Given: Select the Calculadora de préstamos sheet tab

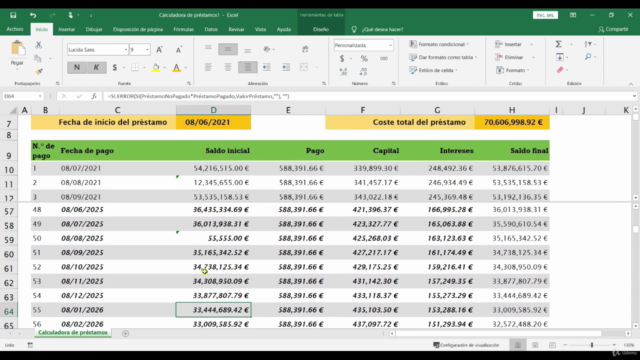Looking at the screenshot, I should [x=73, y=333].
